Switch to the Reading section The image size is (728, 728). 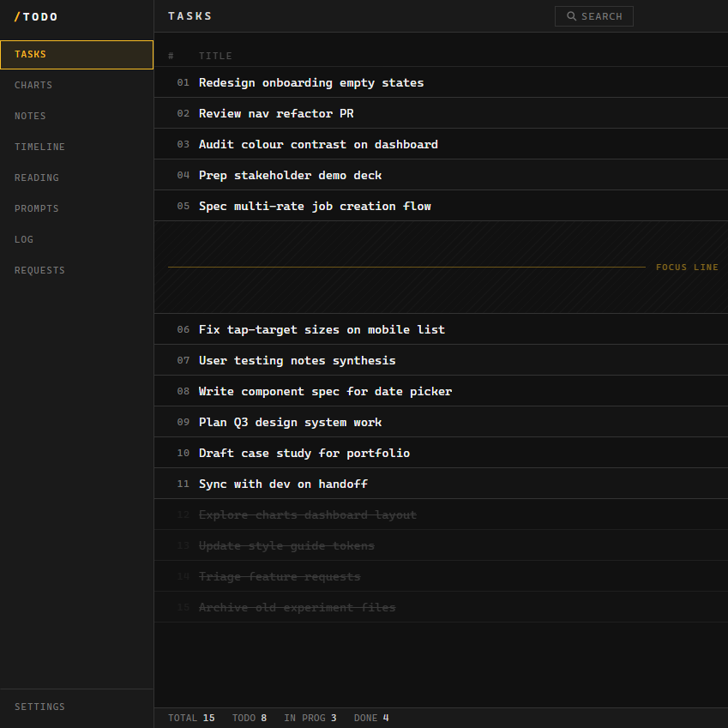76,177
